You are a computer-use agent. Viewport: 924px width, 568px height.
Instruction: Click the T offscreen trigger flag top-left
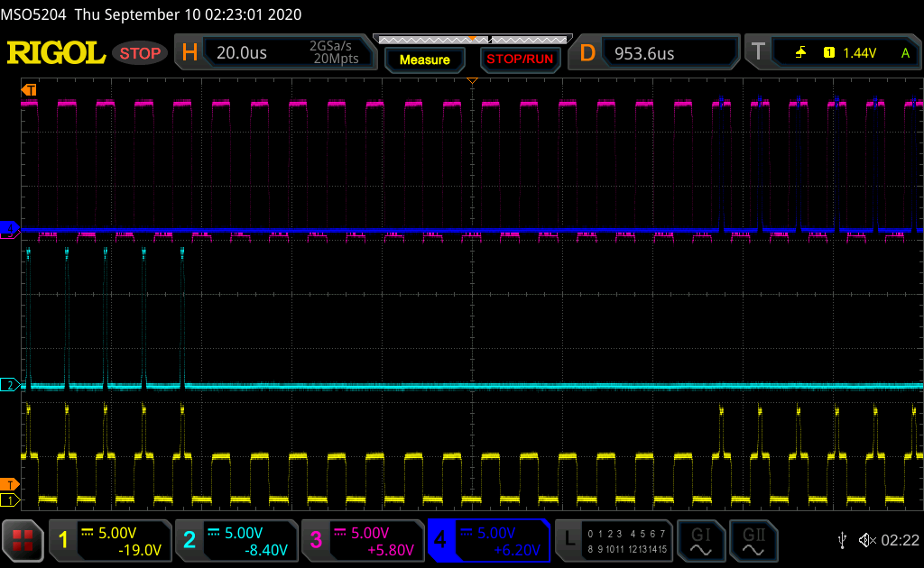(29, 89)
